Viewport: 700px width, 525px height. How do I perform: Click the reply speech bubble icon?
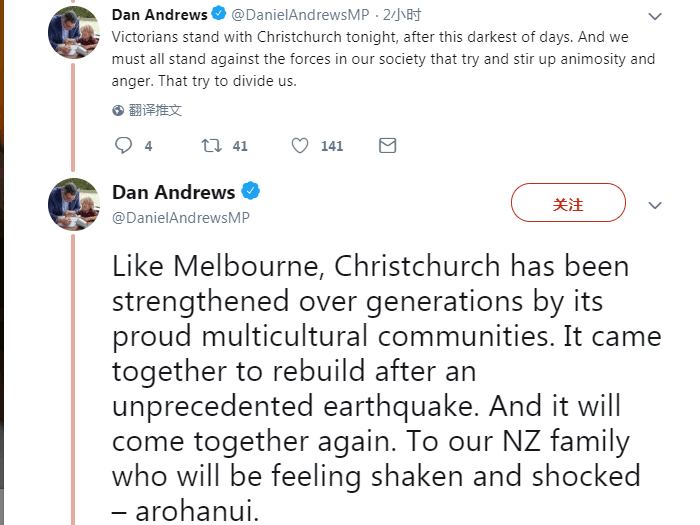pos(125,146)
